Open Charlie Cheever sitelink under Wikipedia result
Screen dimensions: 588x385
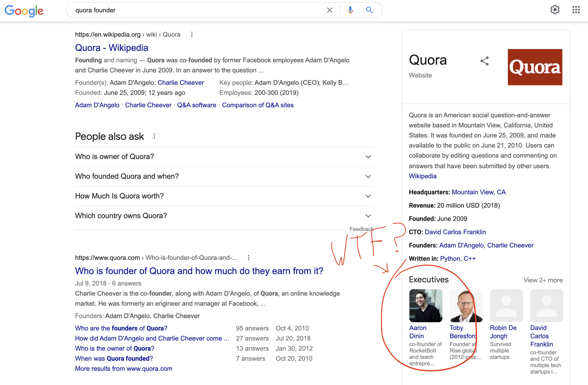(148, 105)
